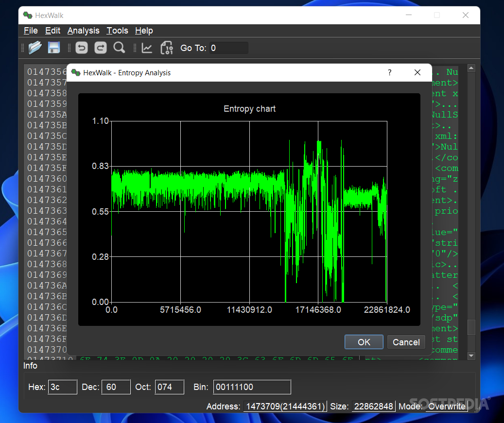504x423 pixels.
Task: Click the 1.10 y-axis label
Action: tap(100, 121)
